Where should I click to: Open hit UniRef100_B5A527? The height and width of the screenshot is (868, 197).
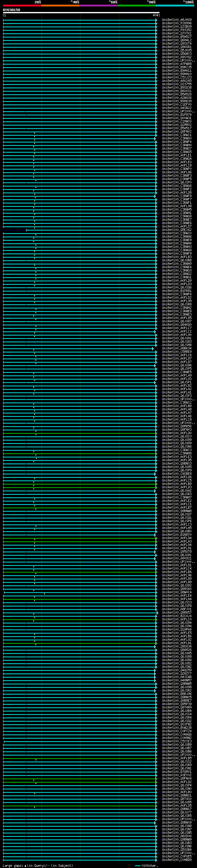pos(177,37)
